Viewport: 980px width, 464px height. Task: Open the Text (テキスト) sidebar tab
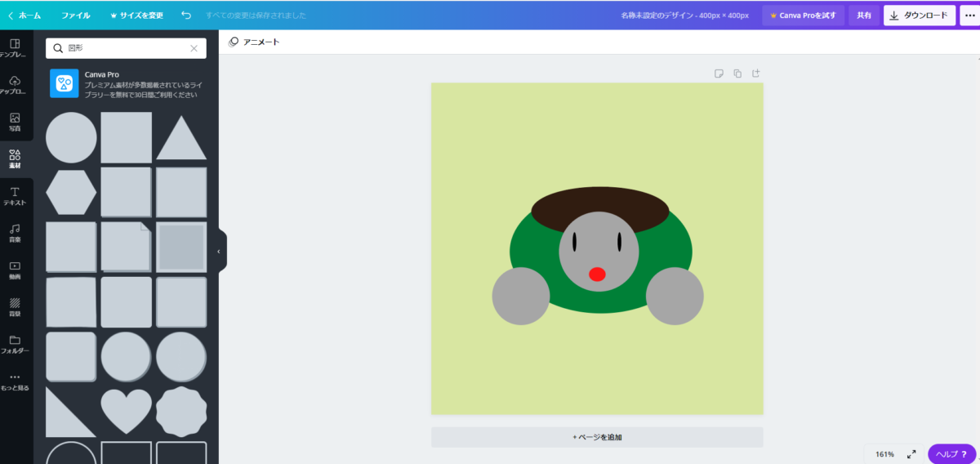click(16, 196)
